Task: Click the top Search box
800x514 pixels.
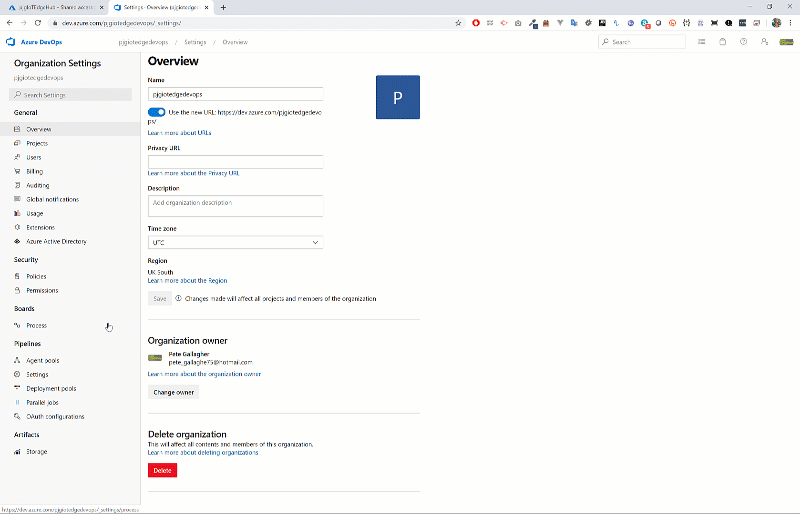Action: [x=642, y=42]
